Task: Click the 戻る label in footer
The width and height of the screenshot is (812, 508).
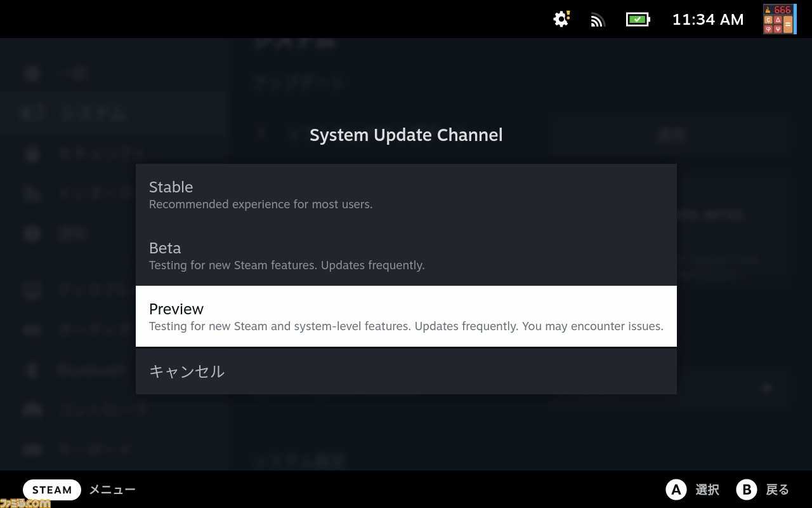Action: (x=778, y=490)
